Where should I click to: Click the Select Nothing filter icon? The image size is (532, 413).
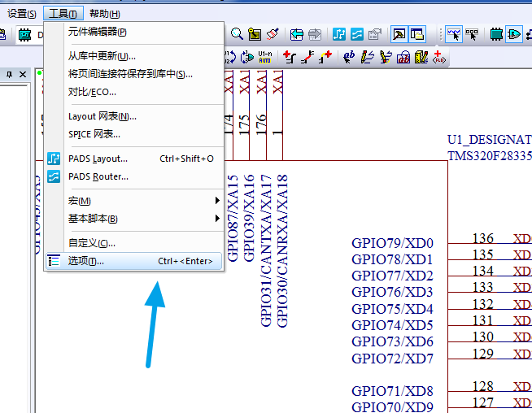point(472,34)
